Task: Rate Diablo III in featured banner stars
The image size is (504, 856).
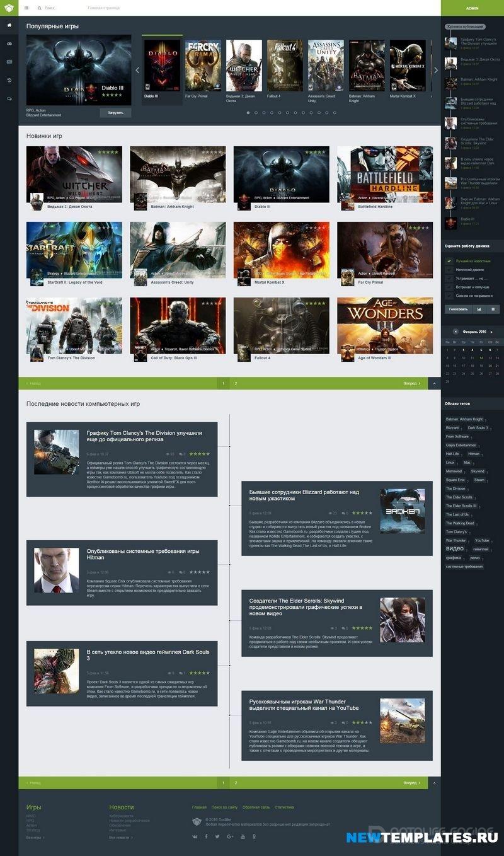Action: click(x=112, y=95)
